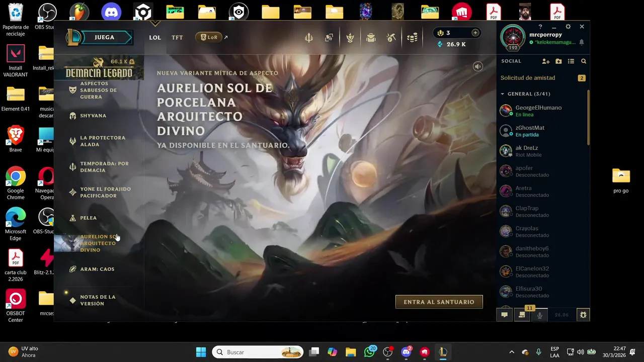Open the LoR external link
Viewport: 644px width, 362px height.
[x=211, y=37]
